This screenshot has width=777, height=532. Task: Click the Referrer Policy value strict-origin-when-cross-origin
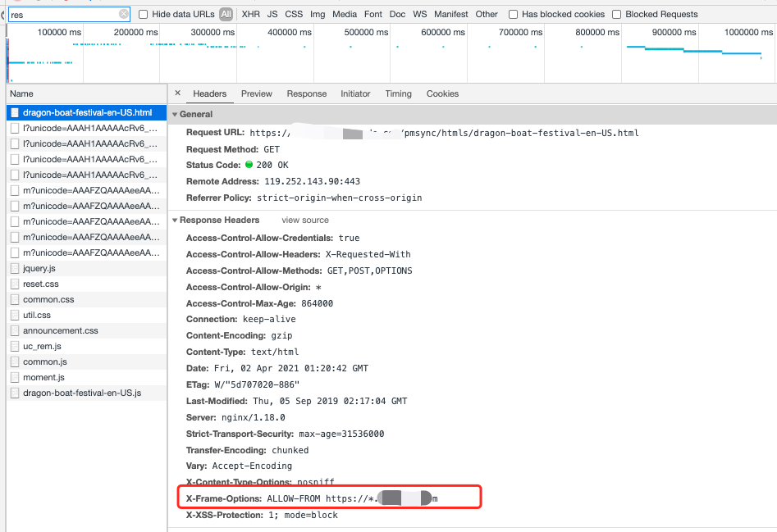click(x=340, y=198)
